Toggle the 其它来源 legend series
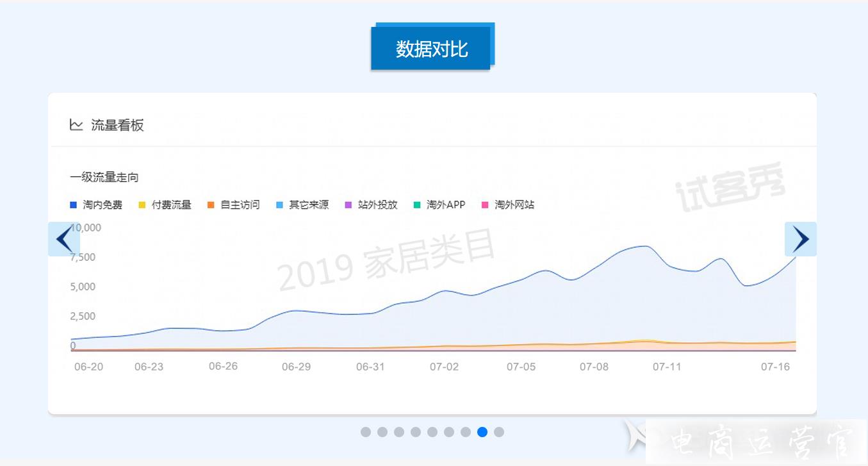 [x=302, y=205]
